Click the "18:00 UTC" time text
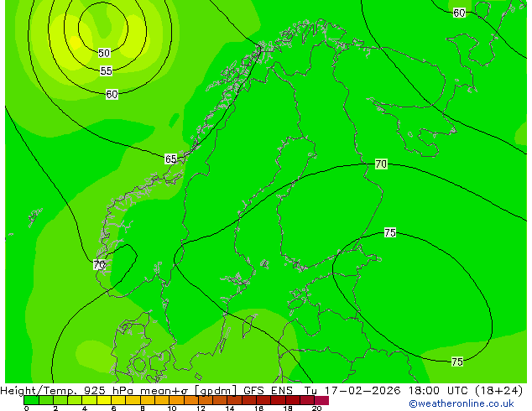 pos(439,391)
